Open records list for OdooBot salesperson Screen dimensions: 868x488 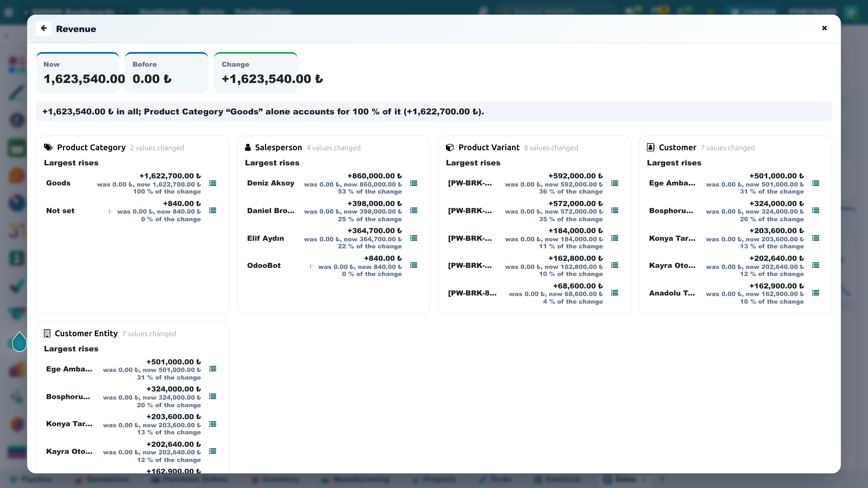[413, 265]
